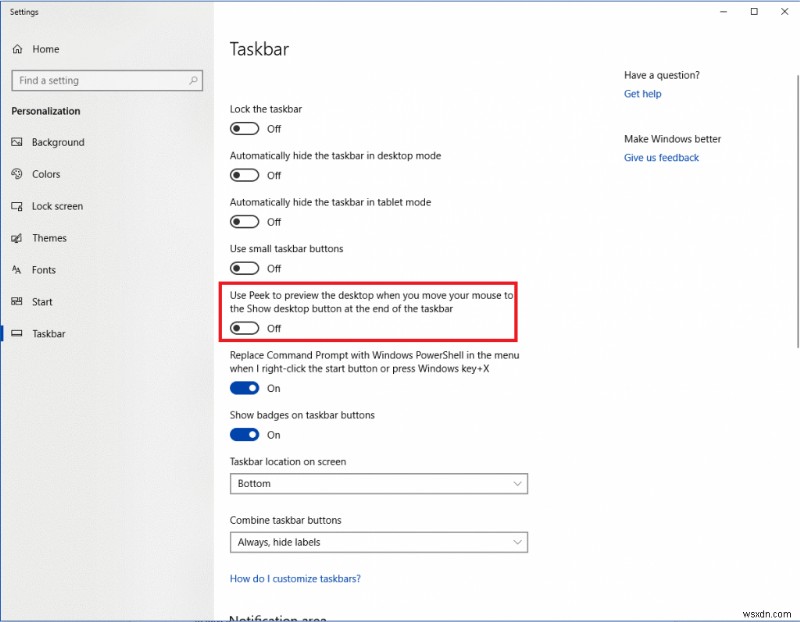The height and width of the screenshot is (622, 800).
Task: Click the Find a setting search box
Action: pyautogui.click(x=107, y=80)
